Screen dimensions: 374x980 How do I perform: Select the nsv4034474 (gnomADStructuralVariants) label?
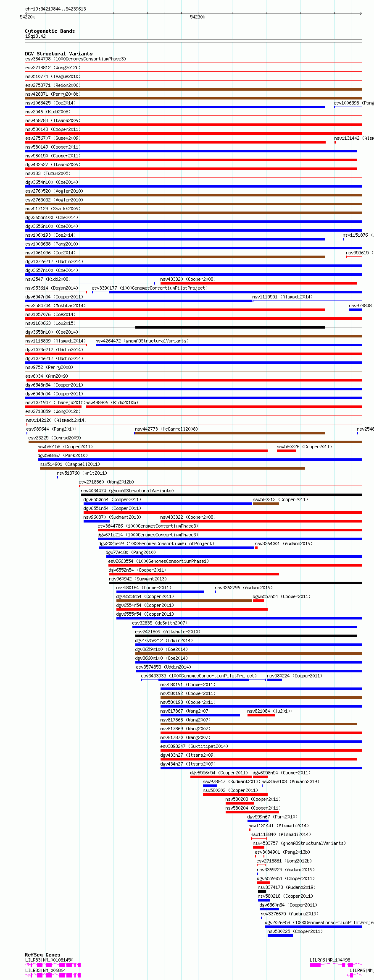tap(127, 491)
